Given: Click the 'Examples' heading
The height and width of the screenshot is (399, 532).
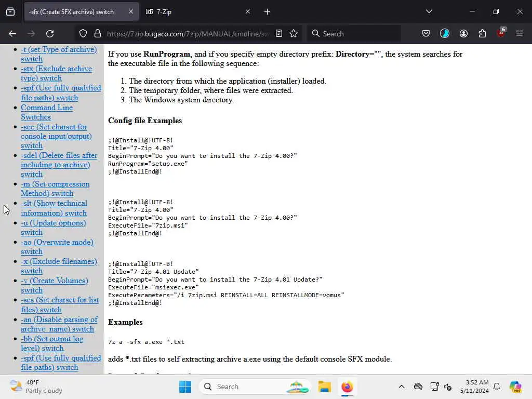Looking at the screenshot, I should point(125,322).
